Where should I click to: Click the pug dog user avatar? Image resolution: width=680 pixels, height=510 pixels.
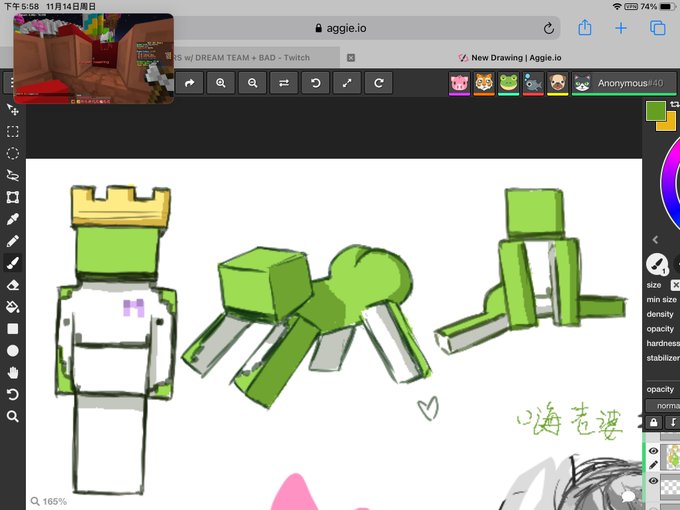point(558,83)
